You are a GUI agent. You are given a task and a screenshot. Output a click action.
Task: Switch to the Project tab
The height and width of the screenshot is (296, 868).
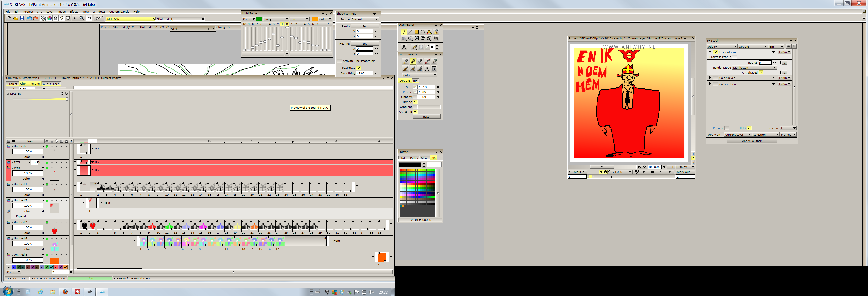click(x=12, y=84)
